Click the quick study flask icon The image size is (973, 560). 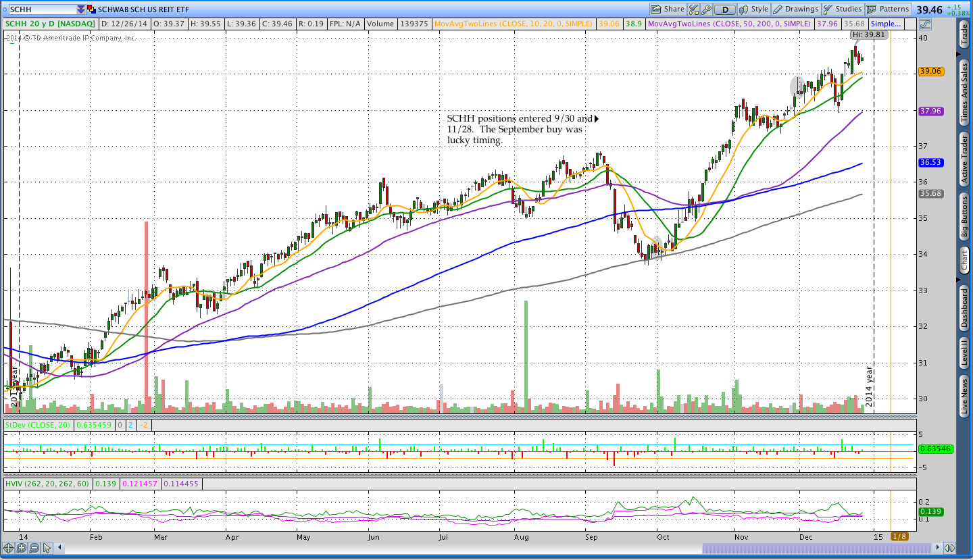(x=694, y=9)
